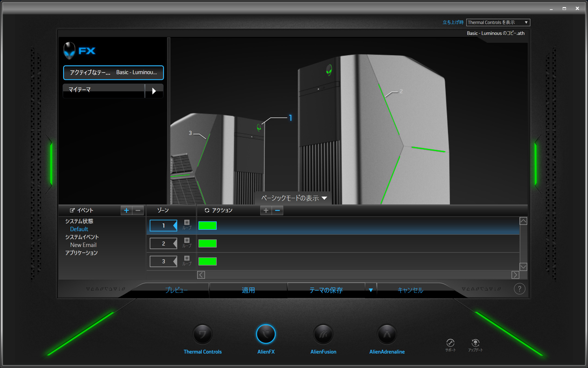The width and height of the screenshot is (588, 368).
Task: Click the Zone (ゾーン) column header
Action: 163,210
